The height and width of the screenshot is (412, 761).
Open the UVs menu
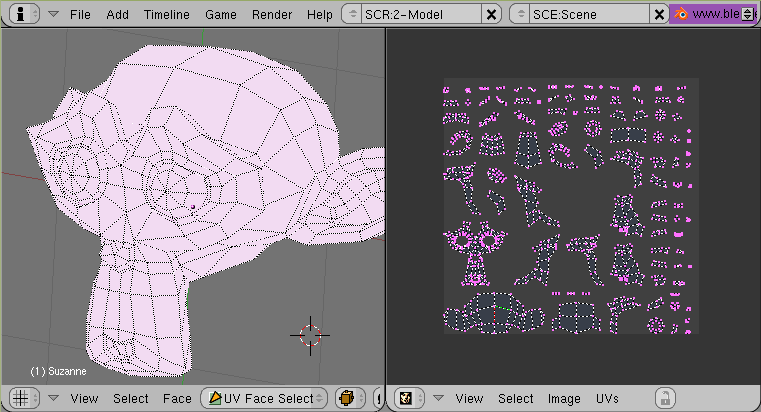coord(607,398)
